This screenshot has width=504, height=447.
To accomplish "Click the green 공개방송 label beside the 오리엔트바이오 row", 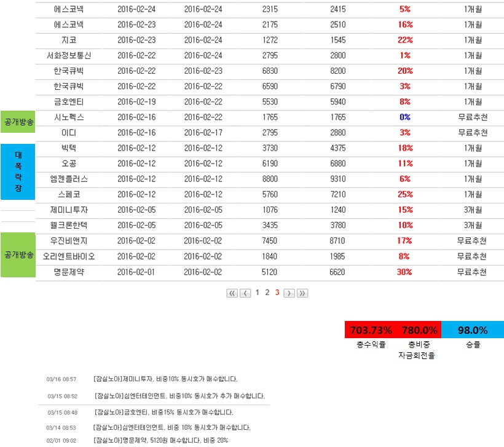I will pos(18,255).
